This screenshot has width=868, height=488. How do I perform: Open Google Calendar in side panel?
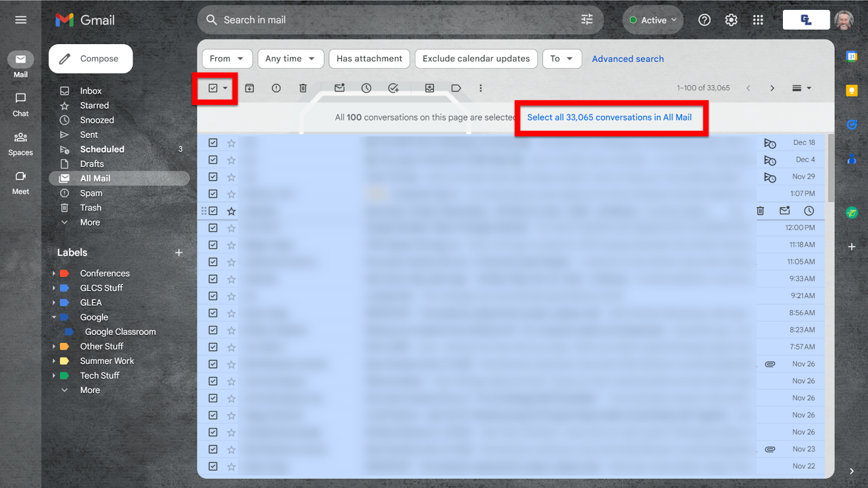pyautogui.click(x=852, y=56)
